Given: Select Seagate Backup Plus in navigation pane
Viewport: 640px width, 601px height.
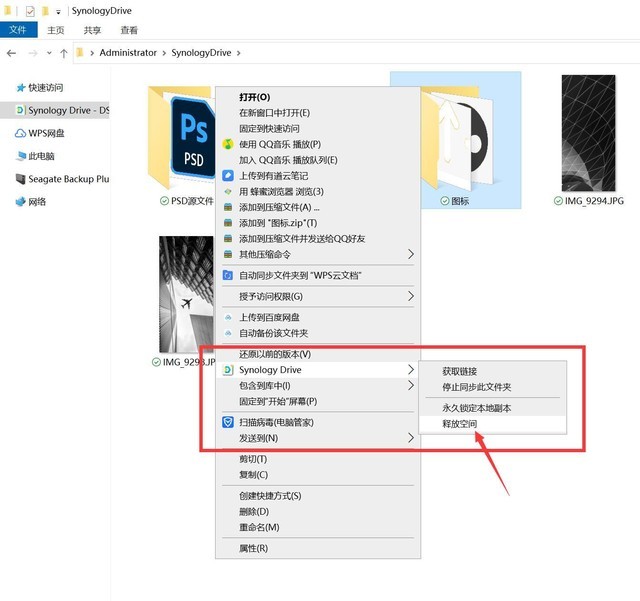Looking at the screenshot, I should 69,179.
